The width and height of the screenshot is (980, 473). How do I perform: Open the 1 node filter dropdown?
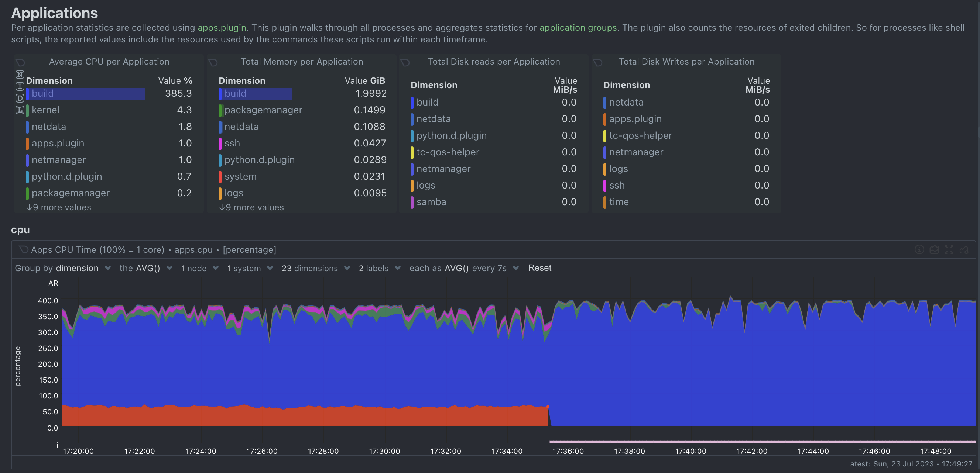(199, 268)
